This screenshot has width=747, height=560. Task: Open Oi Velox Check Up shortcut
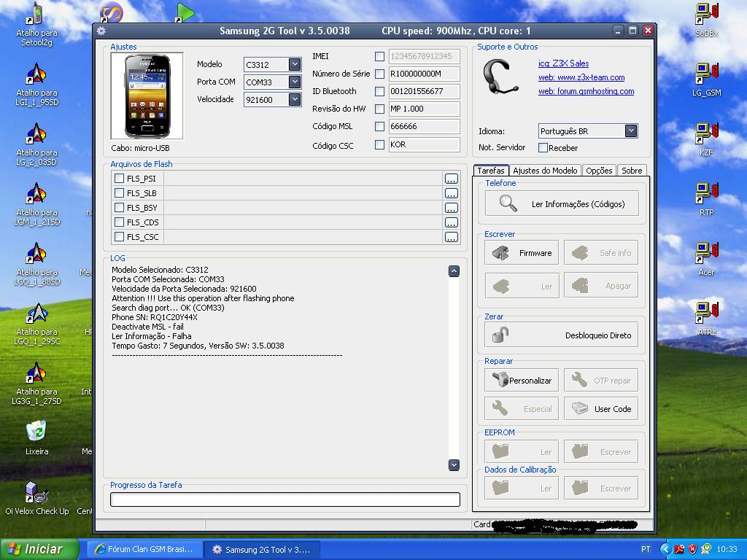[36, 497]
